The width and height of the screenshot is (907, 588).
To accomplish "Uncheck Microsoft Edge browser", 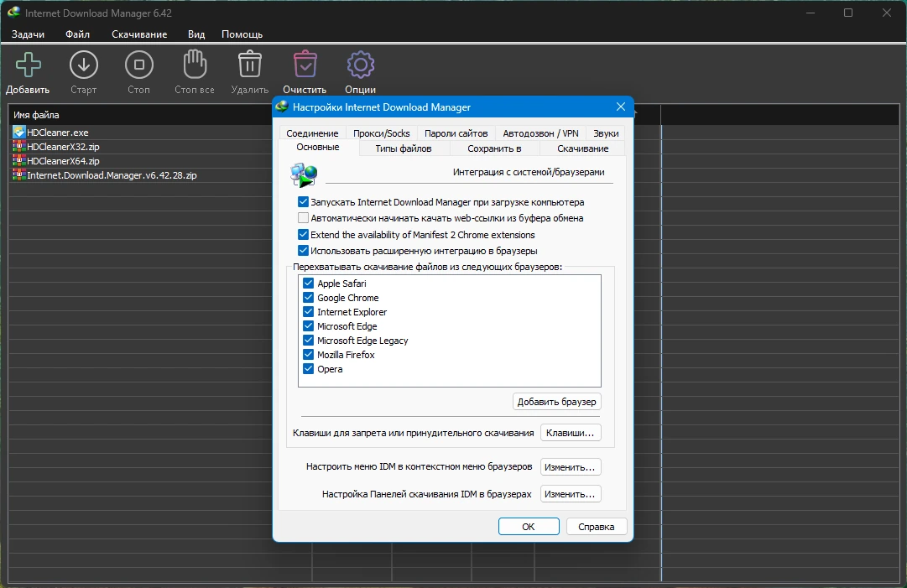I will click(x=308, y=326).
